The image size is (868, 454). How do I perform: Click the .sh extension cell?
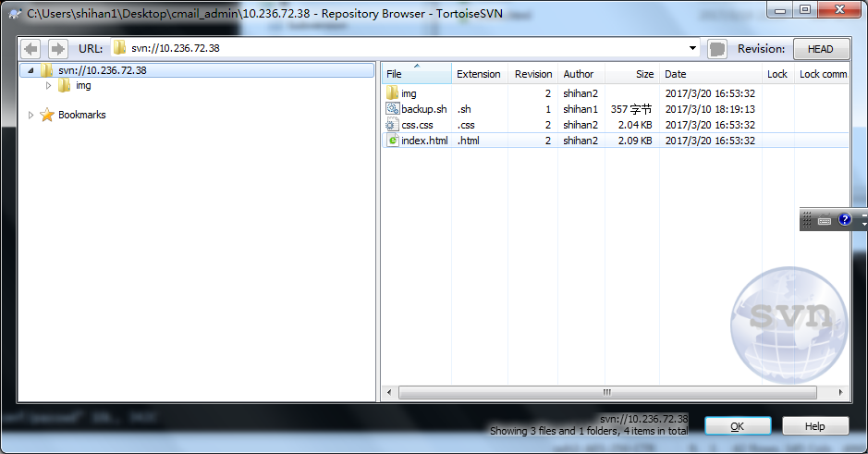464,109
